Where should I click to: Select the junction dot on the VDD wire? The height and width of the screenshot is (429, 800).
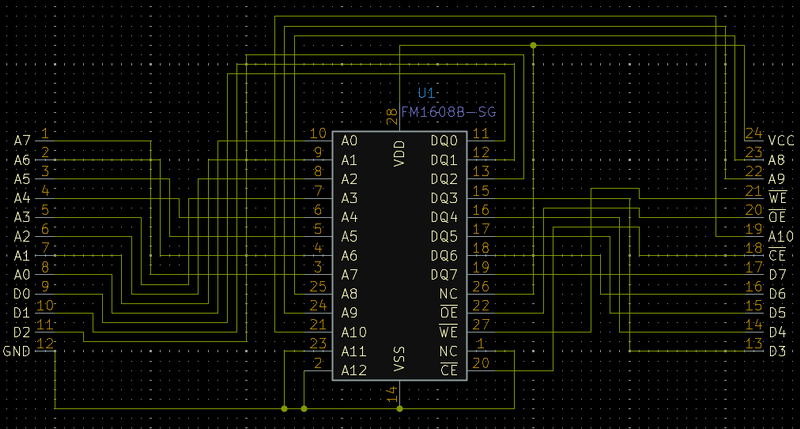[x=533, y=45]
